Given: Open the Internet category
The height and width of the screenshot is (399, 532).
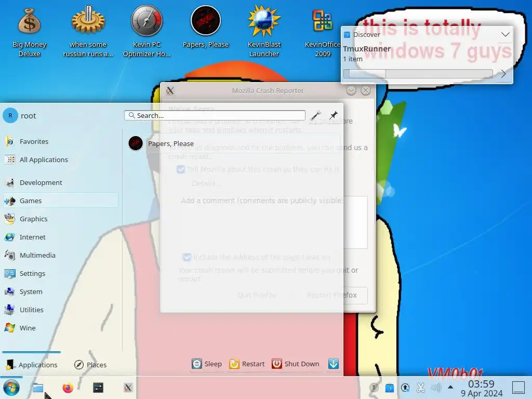Looking at the screenshot, I should [61, 237].
